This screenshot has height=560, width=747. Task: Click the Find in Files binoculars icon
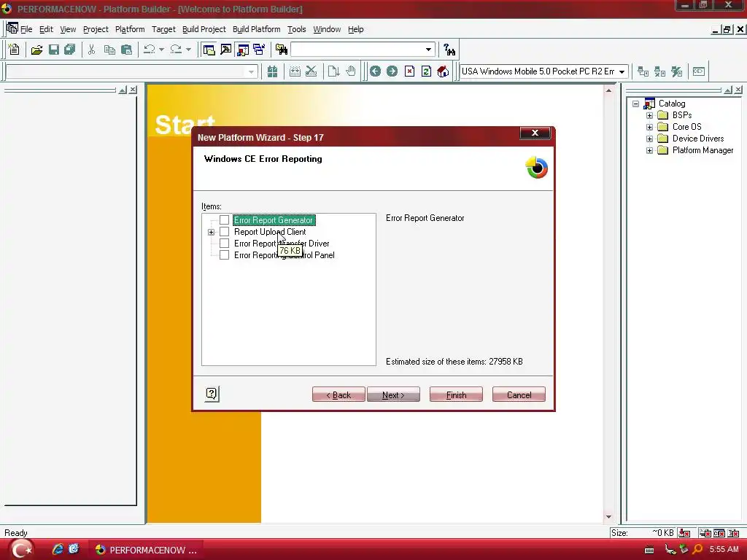282,50
